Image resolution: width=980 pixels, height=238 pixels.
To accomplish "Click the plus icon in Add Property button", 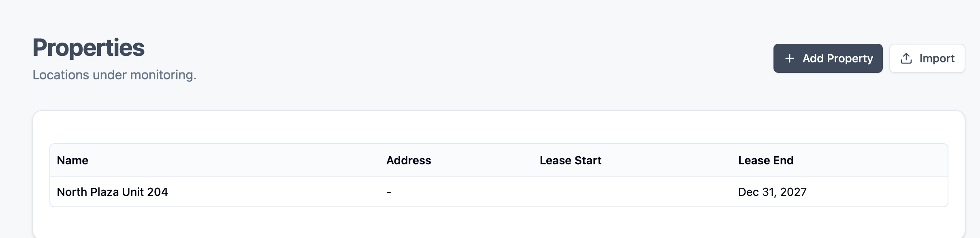I will pyautogui.click(x=789, y=58).
